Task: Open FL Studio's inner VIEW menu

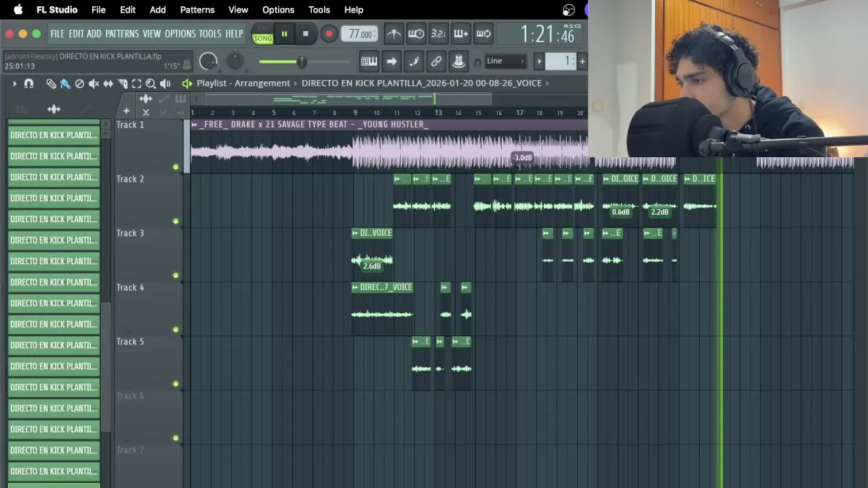Action: pyautogui.click(x=152, y=34)
